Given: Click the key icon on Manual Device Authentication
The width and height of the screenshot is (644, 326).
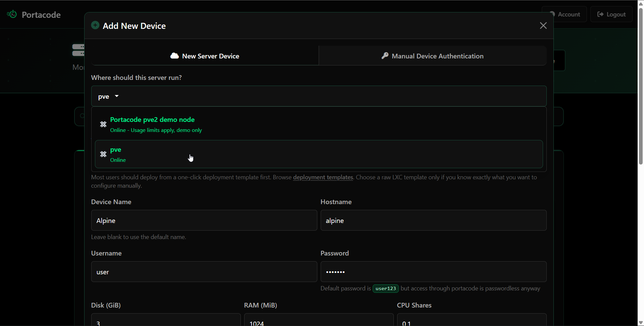Looking at the screenshot, I should [x=385, y=56].
